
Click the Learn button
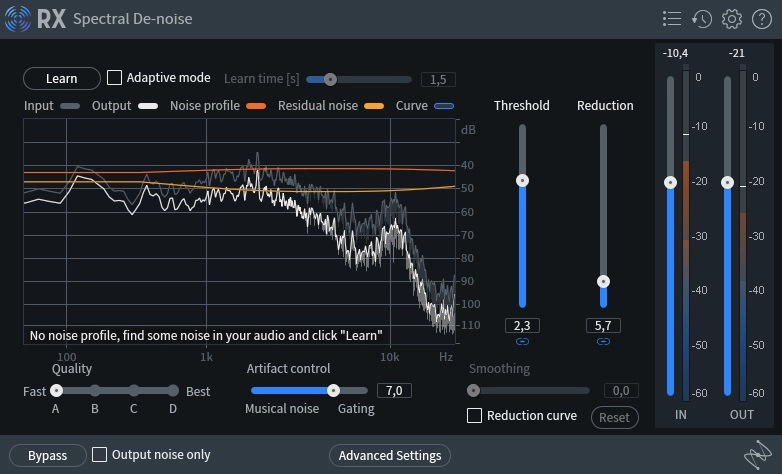coord(61,78)
